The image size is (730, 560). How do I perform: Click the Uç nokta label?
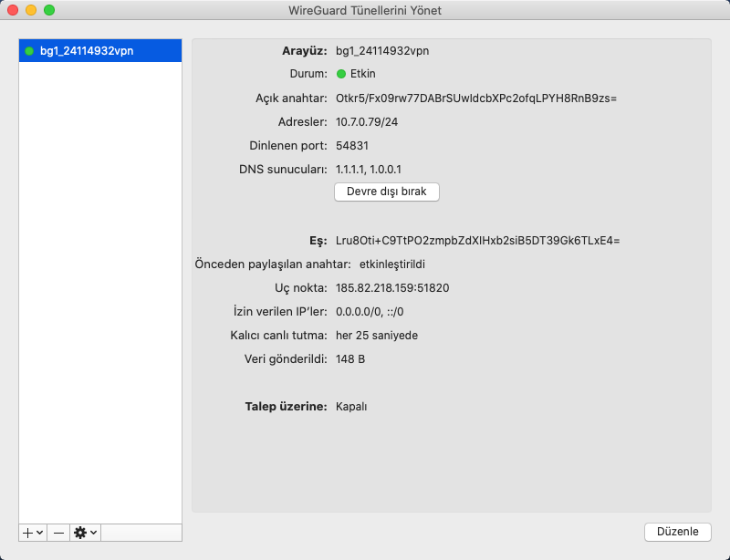coord(301,288)
